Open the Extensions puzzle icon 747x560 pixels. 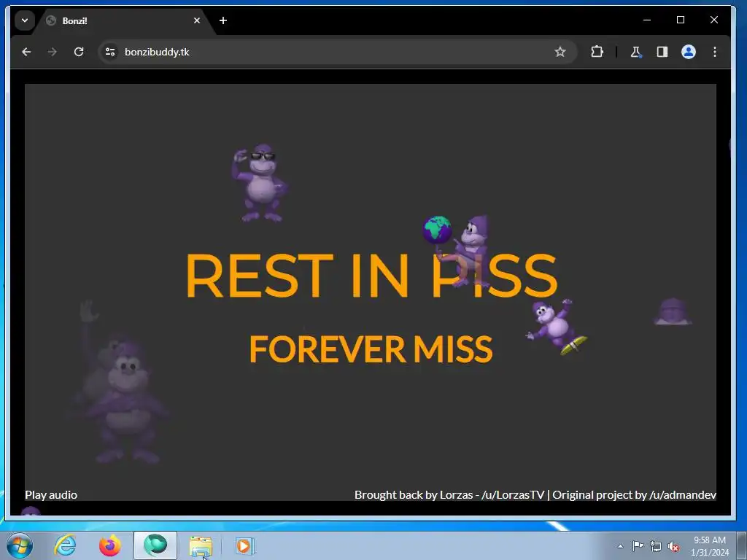click(597, 52)
